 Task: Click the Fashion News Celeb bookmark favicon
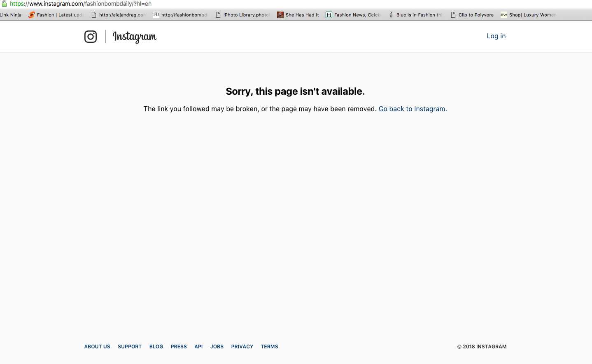pyautogui.click(x=329, y=15)
